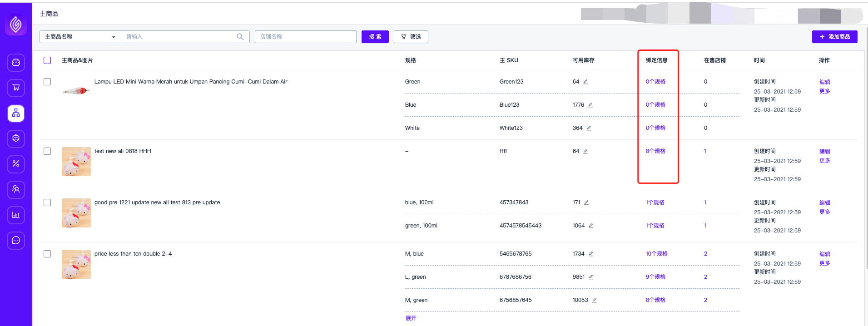
Task: Toggle the select-all checkbox in table header
Action: point(47,60)
